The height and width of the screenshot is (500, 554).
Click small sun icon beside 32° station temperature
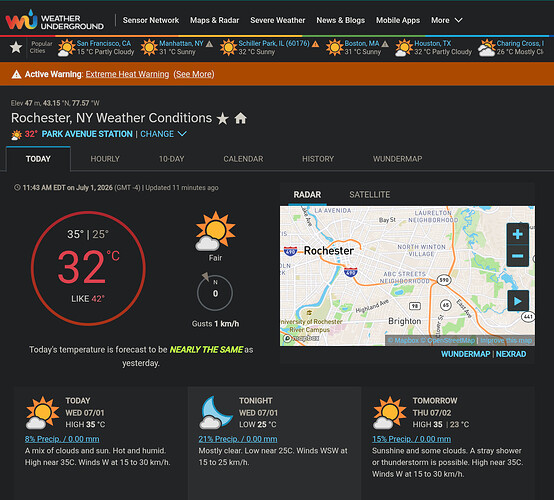17,135
